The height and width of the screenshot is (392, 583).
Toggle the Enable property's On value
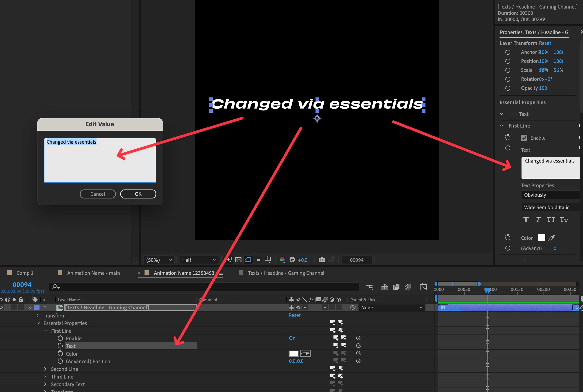tap(292, 338)
